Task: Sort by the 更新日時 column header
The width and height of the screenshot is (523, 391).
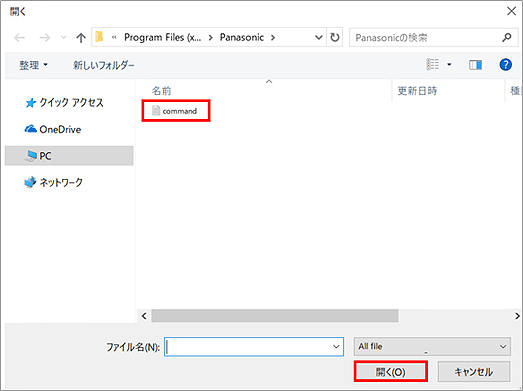Action: pyautogui.click(x=417, y=91)
